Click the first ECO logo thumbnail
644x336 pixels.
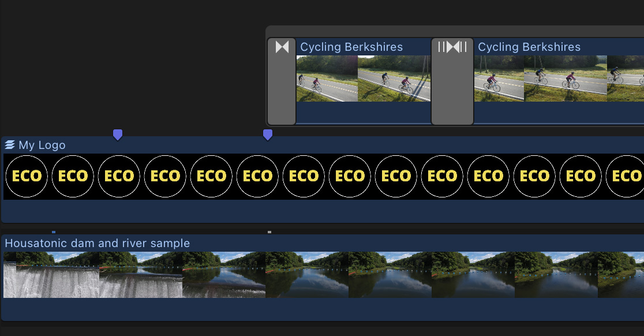click(x=27, y=176)
